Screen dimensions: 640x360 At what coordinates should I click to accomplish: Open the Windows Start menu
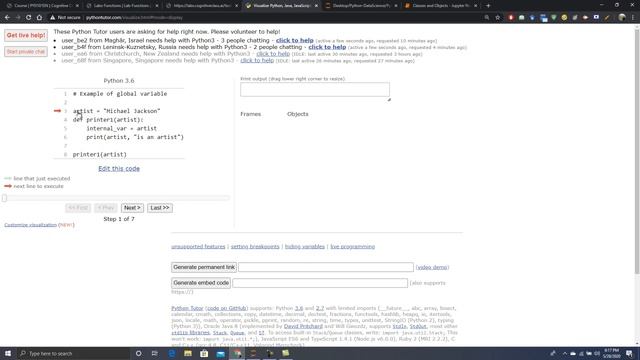click(x=8, y=353)
